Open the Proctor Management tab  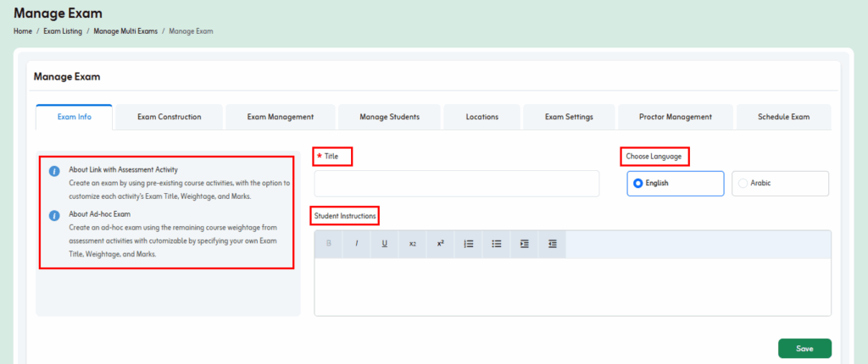click(x=676, y=117)
